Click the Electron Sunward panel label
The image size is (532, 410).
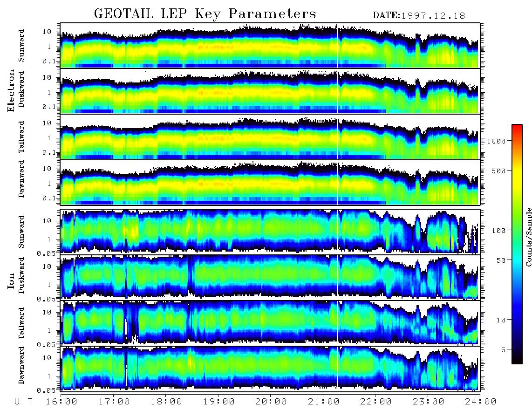point(21,46)
